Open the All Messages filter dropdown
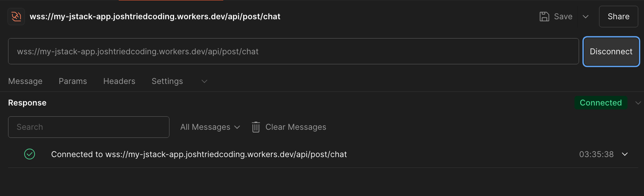 pyautogui.click(x=210, y=127)
